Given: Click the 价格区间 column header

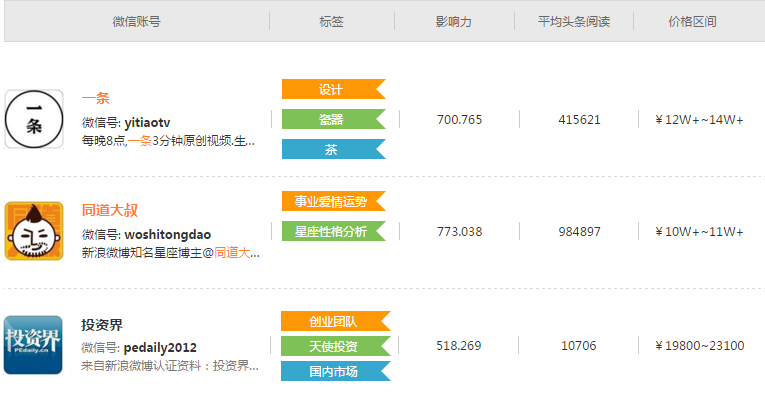Looking at the screenshot, I should tap(692, 21).
